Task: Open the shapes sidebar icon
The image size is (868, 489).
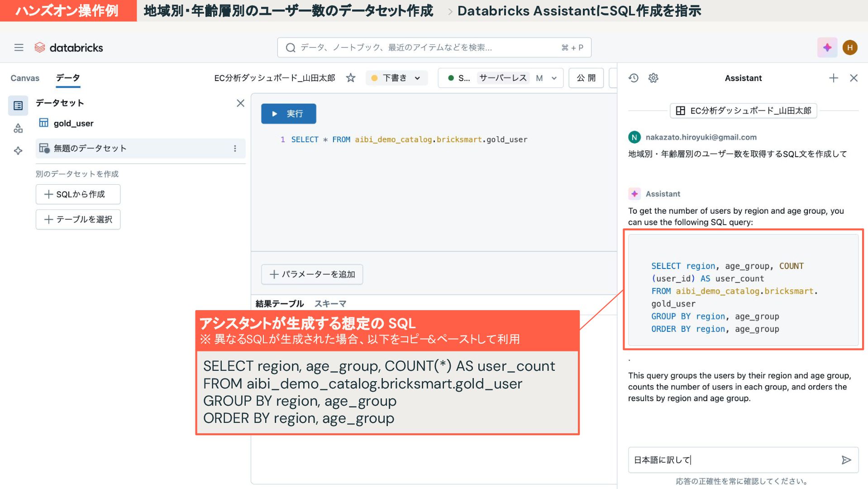Action: pyautogui.click(x=18, y=129)
